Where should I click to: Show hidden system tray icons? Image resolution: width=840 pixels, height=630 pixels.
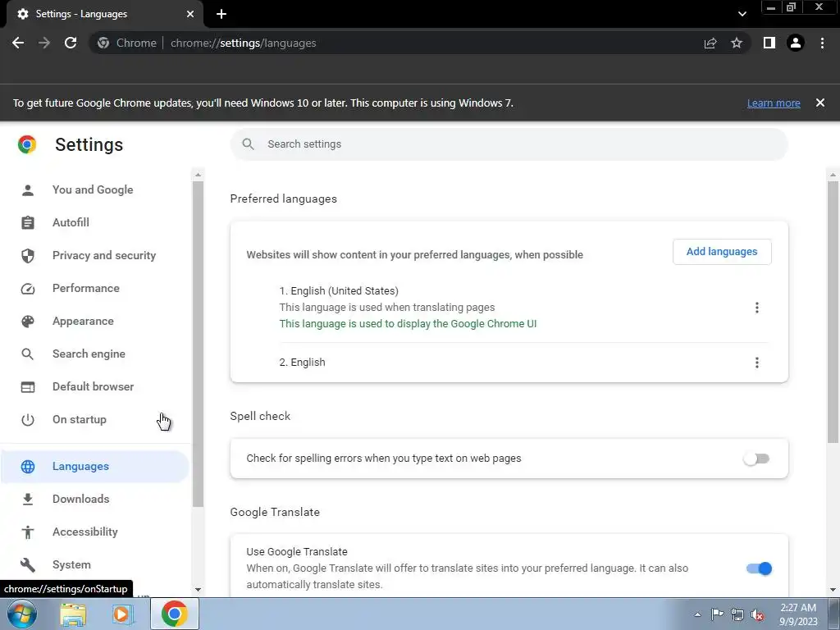pyautogui.click(x=697, y=614)
